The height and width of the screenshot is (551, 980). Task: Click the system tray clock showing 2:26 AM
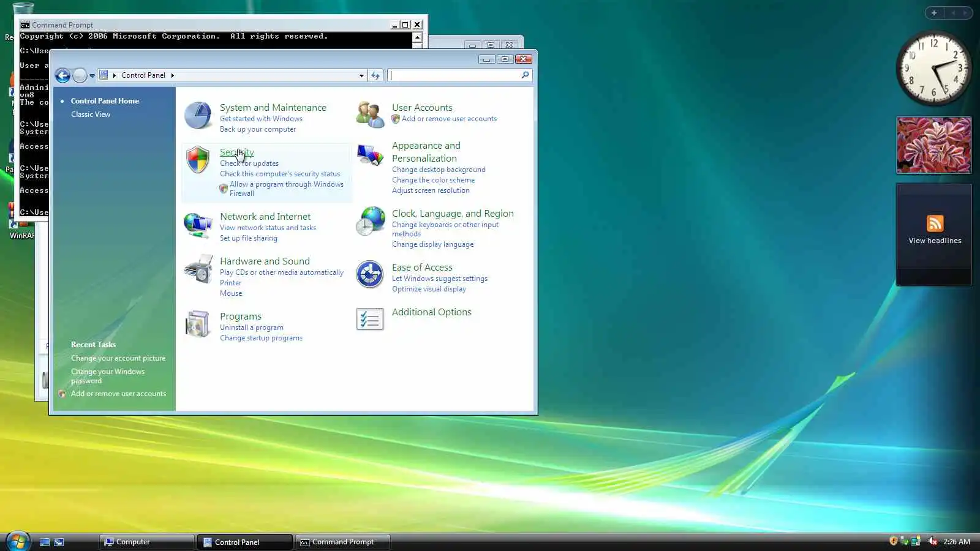(x=957, y=542)
